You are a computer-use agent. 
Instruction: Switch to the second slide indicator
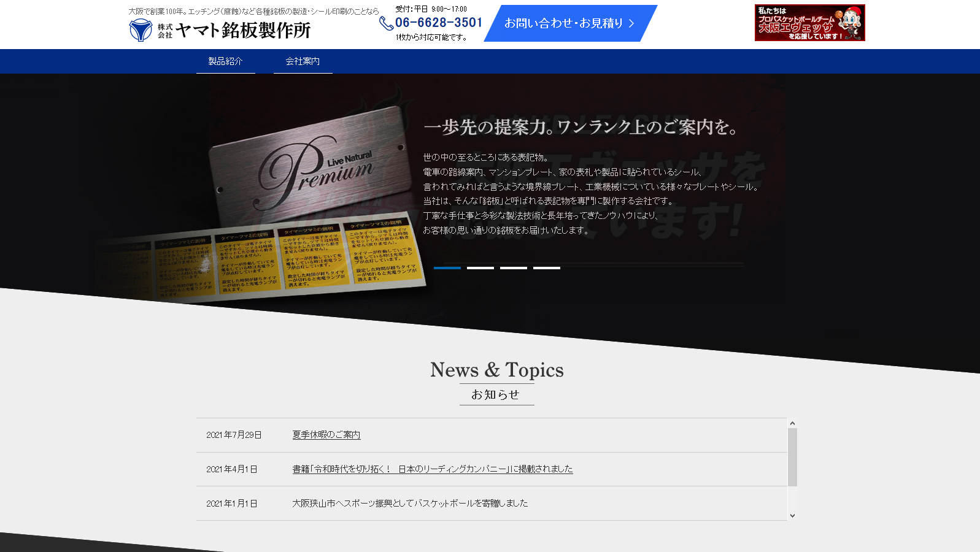(x=480, y=268)
